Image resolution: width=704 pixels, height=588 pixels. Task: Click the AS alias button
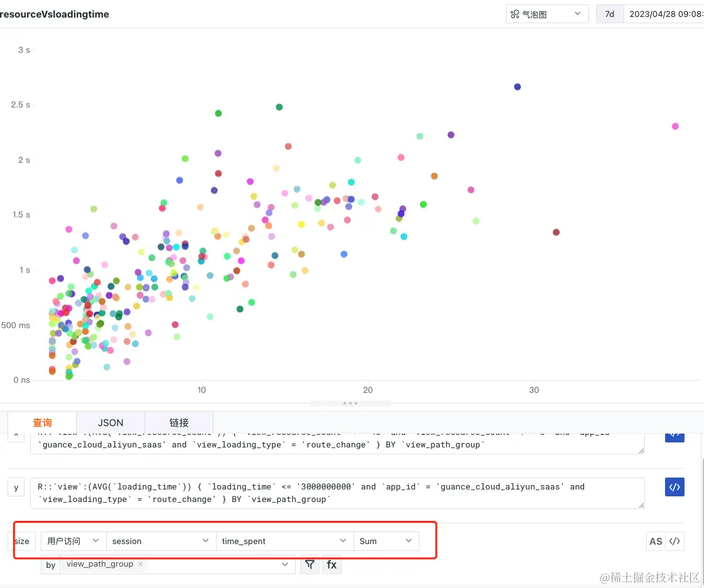pyautogui.click(x=656, y=542)
